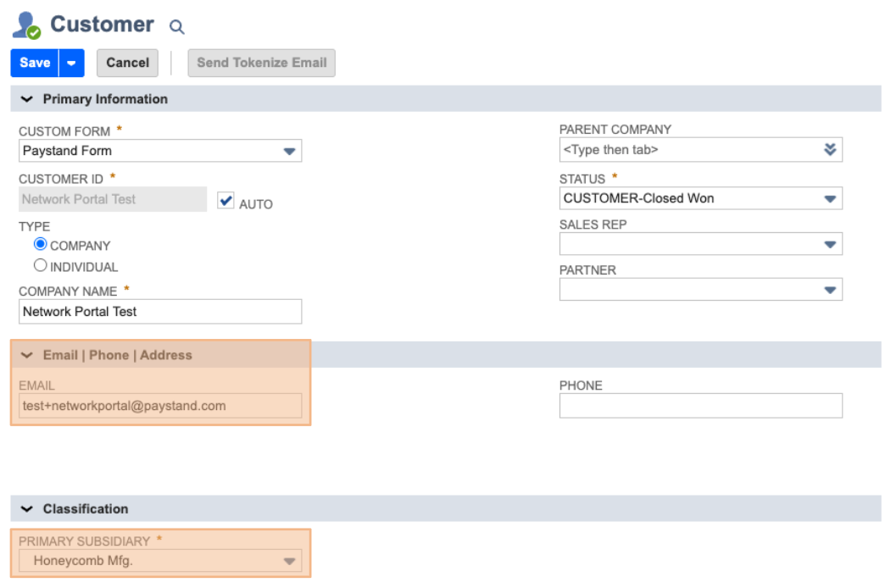Click the Save button
Viewport: 885px width, 588px height.
[x=35, y=63]
